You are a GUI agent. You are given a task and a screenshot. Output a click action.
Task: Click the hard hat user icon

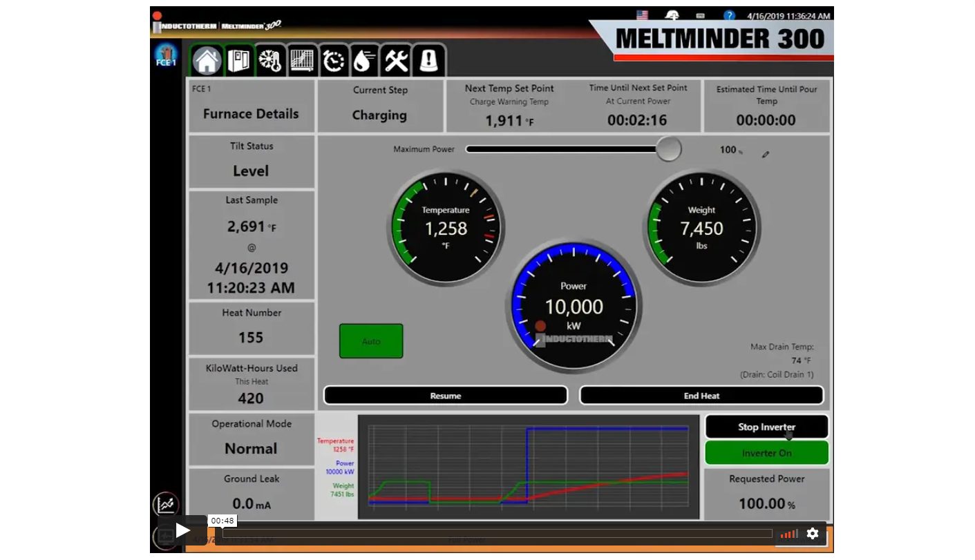(672, 15)
